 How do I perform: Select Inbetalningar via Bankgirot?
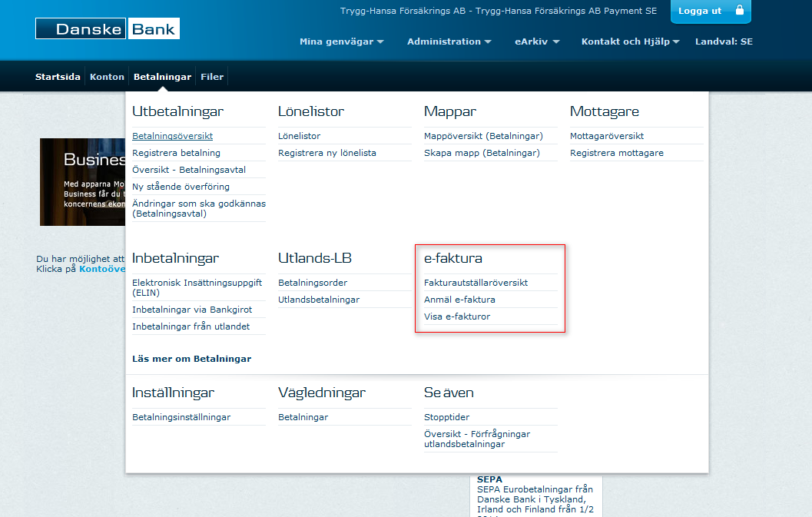click(x=192, y=310)
